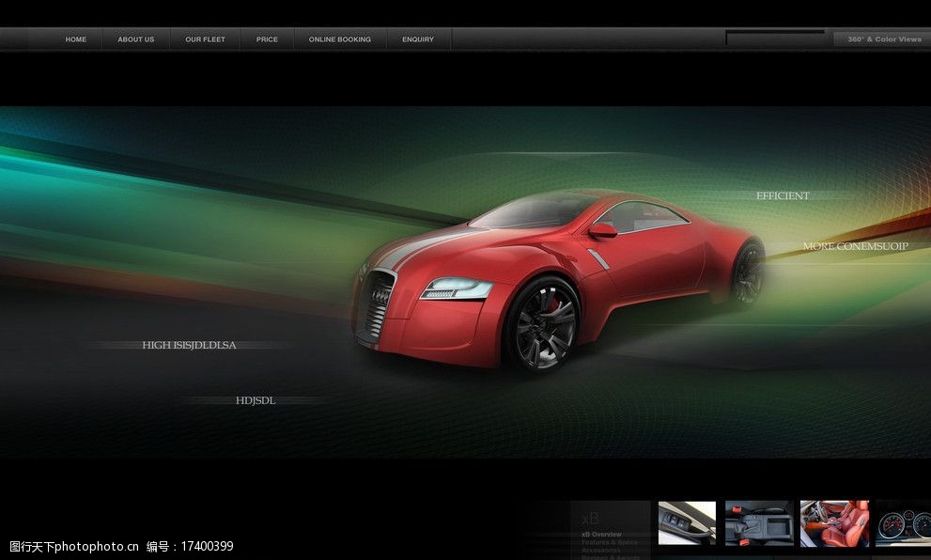This screenshot has height=560, width=931.
Task: Click the HIGH ISISJDLDLSA caption
Action: 189,346
